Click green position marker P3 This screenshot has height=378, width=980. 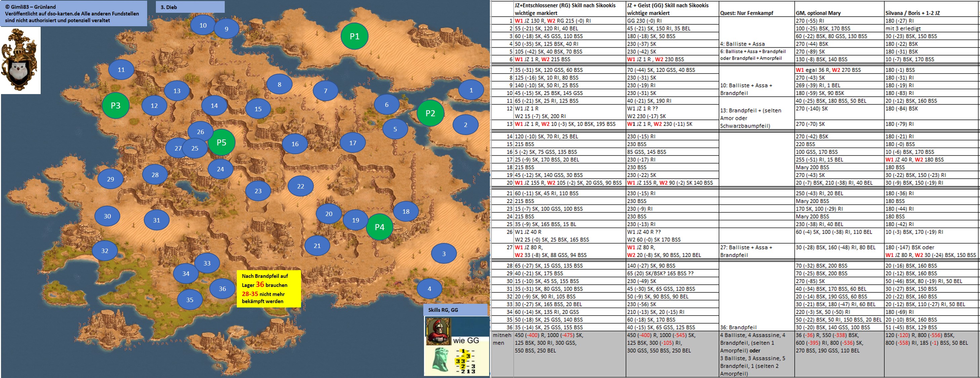coord(116,106)
